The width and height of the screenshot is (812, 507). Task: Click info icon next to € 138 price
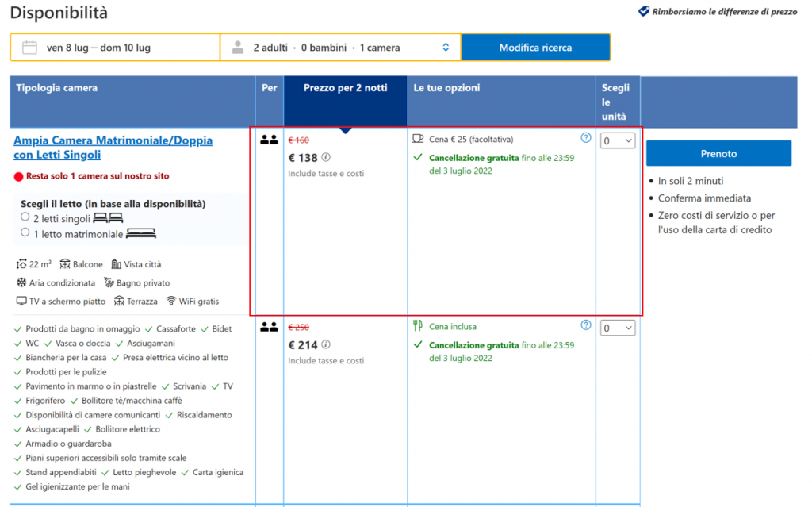pos(326,157)
